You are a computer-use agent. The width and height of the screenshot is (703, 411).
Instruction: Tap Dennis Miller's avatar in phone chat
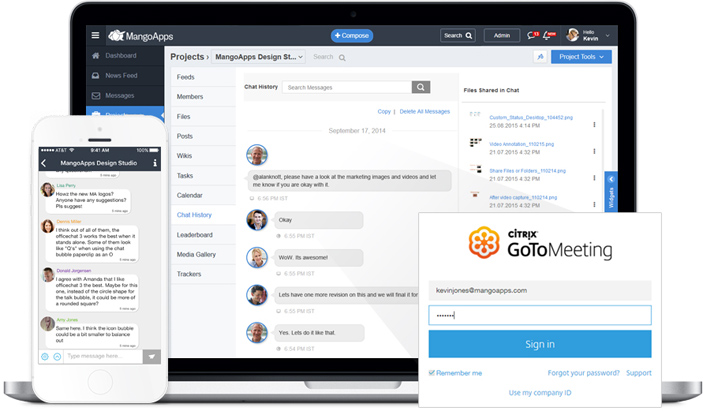(x=48, y=226)
